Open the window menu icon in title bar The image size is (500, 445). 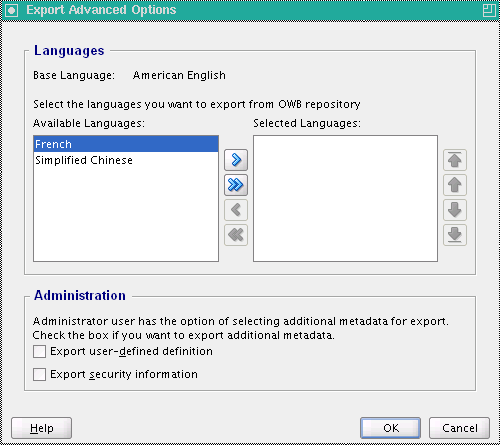click(11, 10)
